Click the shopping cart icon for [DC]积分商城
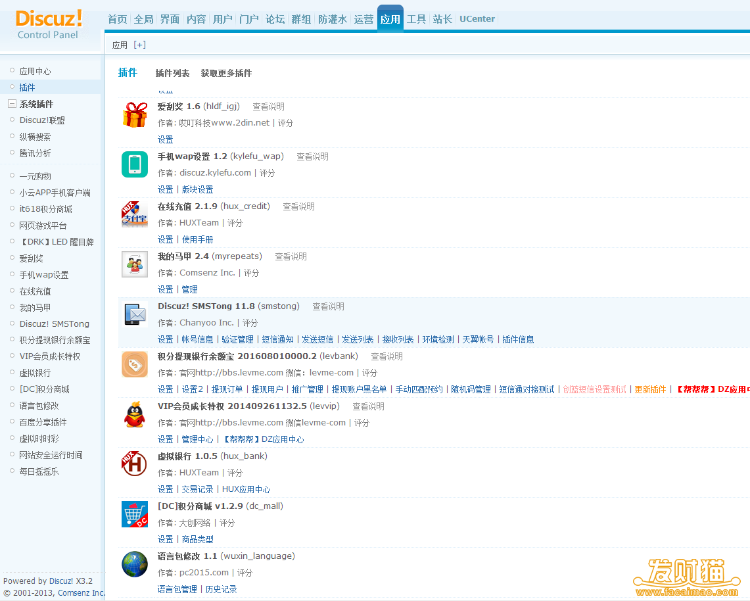Image resolution: width=750 pixels, height=601 pixels. [x=135, y=514]
